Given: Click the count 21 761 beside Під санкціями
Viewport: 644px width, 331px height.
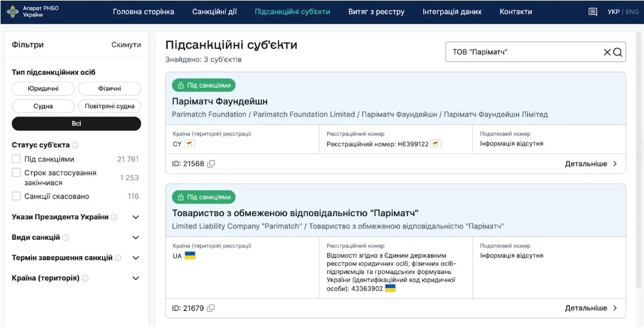Looking at the screenshot, I should 128,159.
